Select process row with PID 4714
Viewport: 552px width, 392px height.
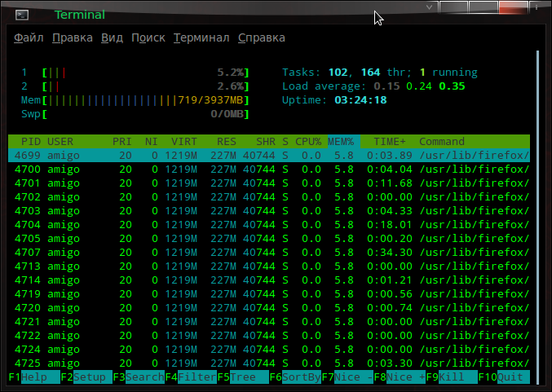click(x=269, y=280)
